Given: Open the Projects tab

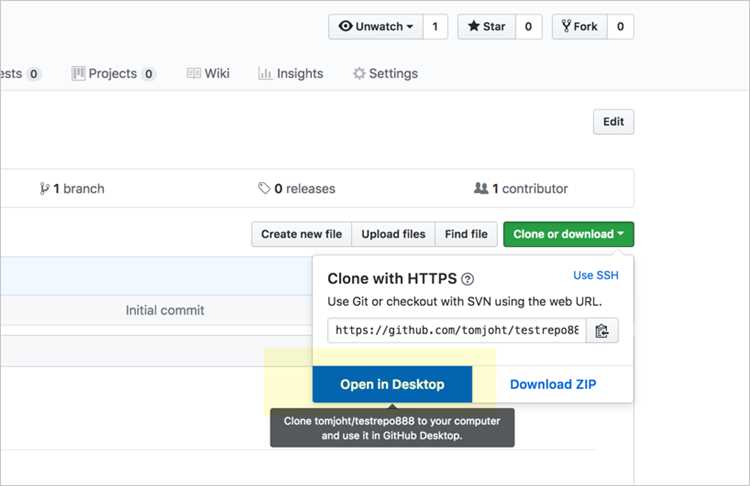Looking at the screenshot, I should coord(113,73).
